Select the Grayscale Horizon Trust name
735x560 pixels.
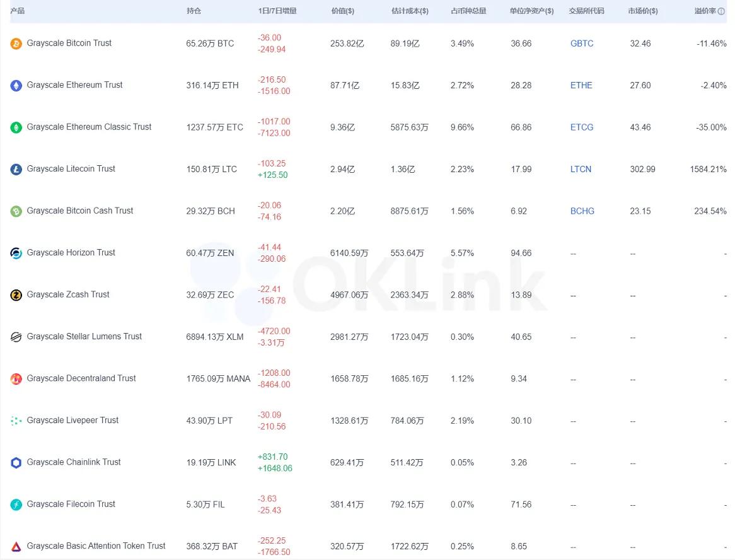click(71, 253)
